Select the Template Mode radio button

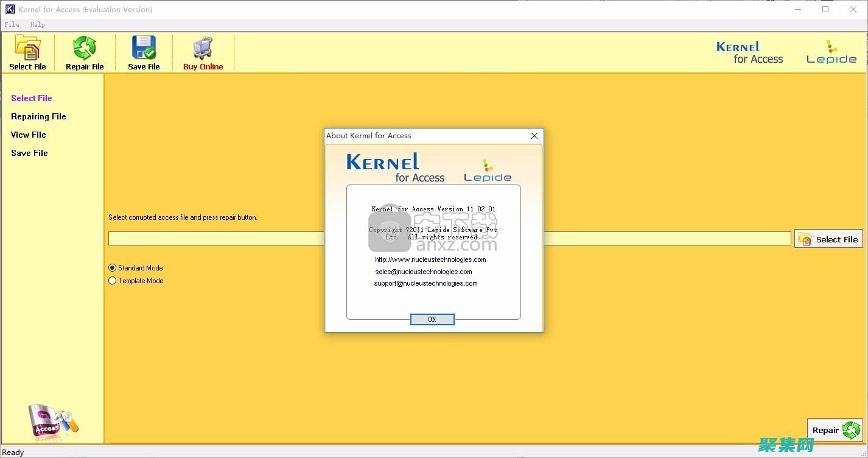pyautogui.click(x=112, y=281)
